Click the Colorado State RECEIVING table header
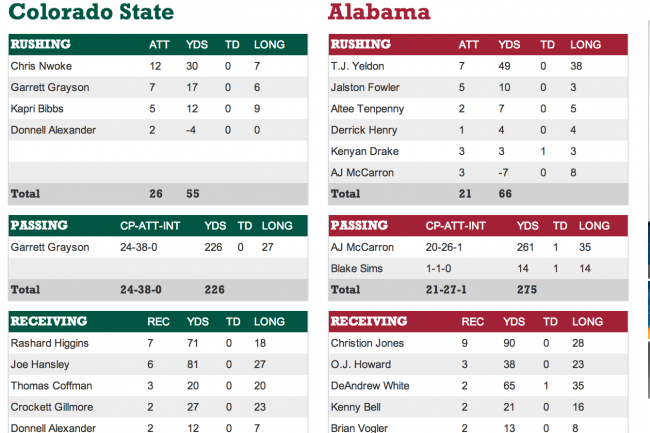This screenshot has width=650, height=433. click(158, 322)
